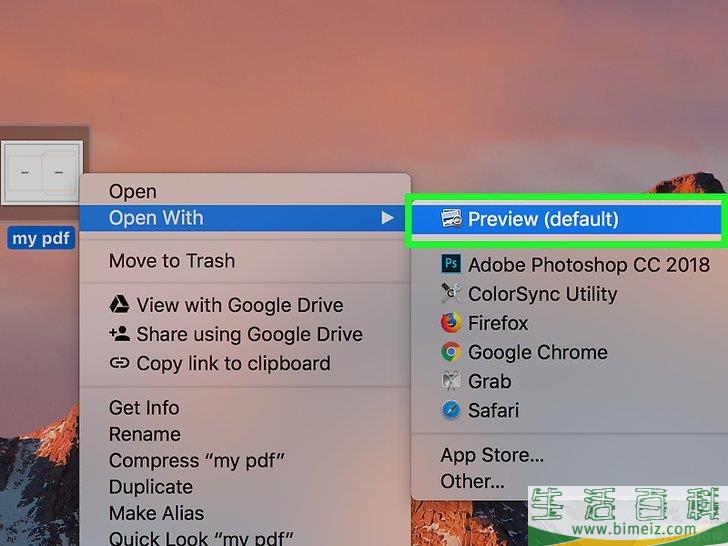Select ColorSync Utility in submenu

click(x=569, y=293)
